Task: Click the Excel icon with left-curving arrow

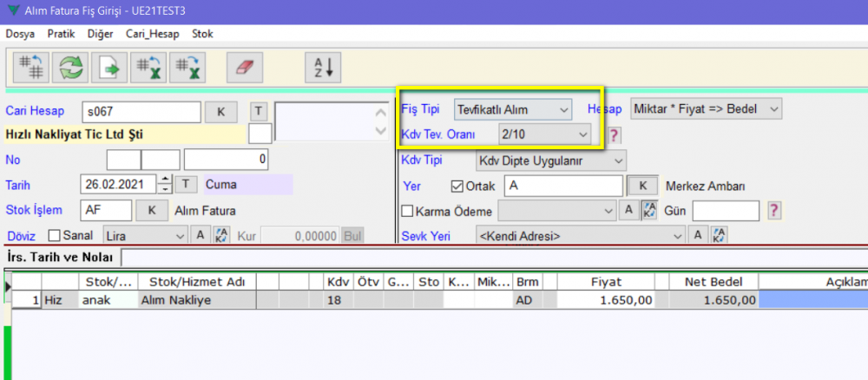Action: [150, 66]
